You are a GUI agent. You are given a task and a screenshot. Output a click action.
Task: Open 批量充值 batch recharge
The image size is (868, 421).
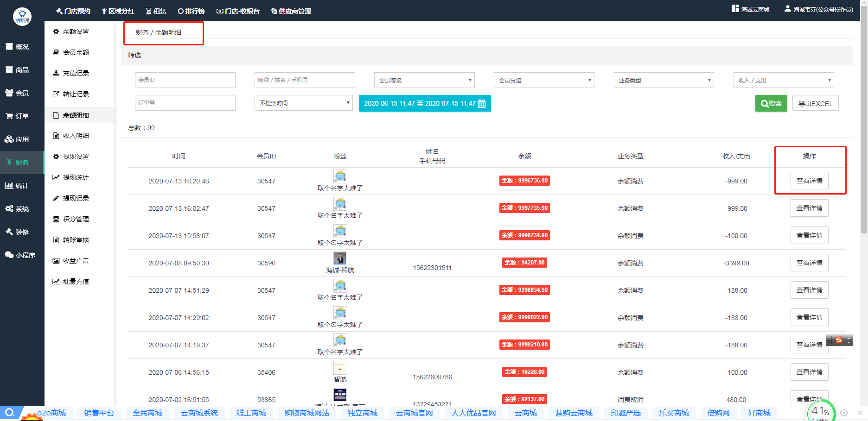[71, 282]
